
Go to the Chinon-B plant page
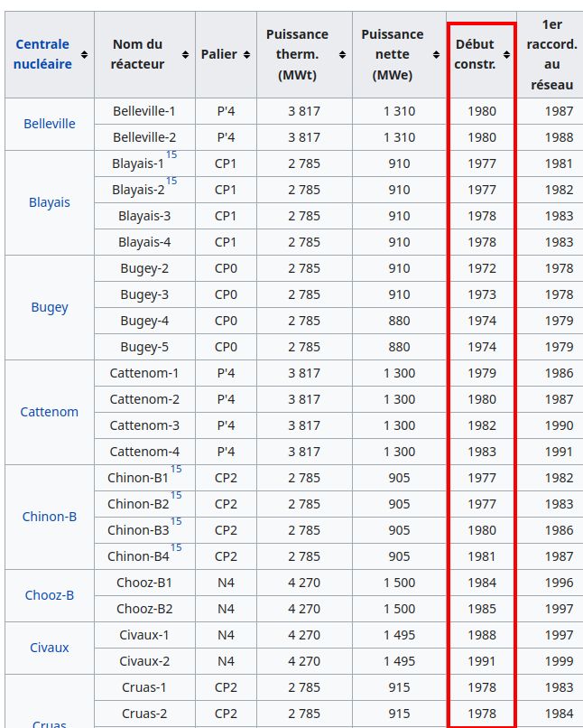point(49,517)
